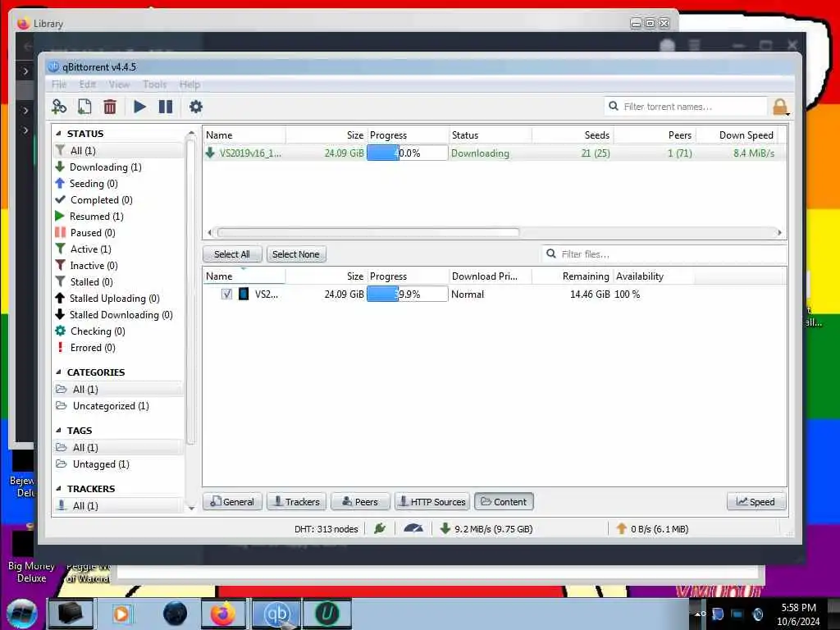Select the Downloading (1) status filter
Viewport: 840px width, 630px height.
106,167
